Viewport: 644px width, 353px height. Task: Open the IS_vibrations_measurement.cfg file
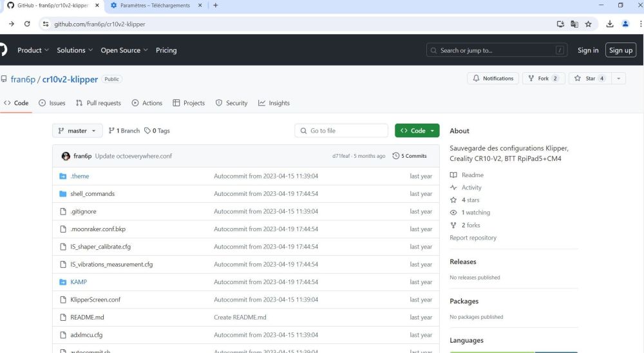pos(111,264)
